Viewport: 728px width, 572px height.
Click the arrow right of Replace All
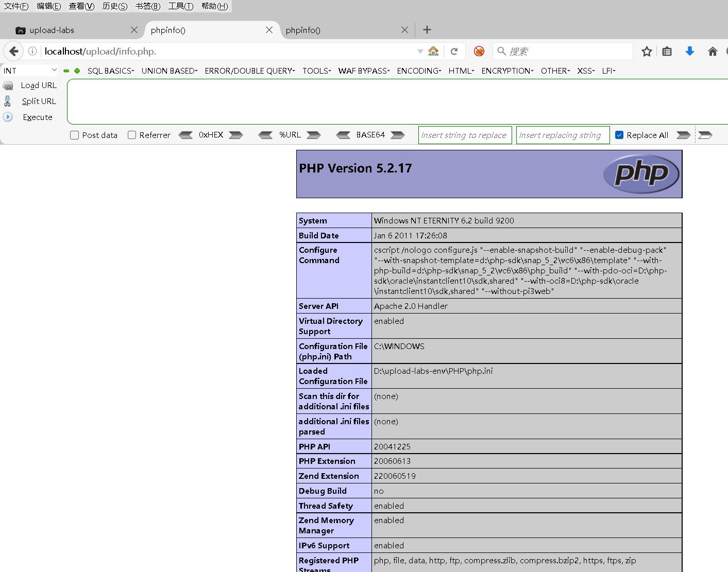[x=683, y=135]
